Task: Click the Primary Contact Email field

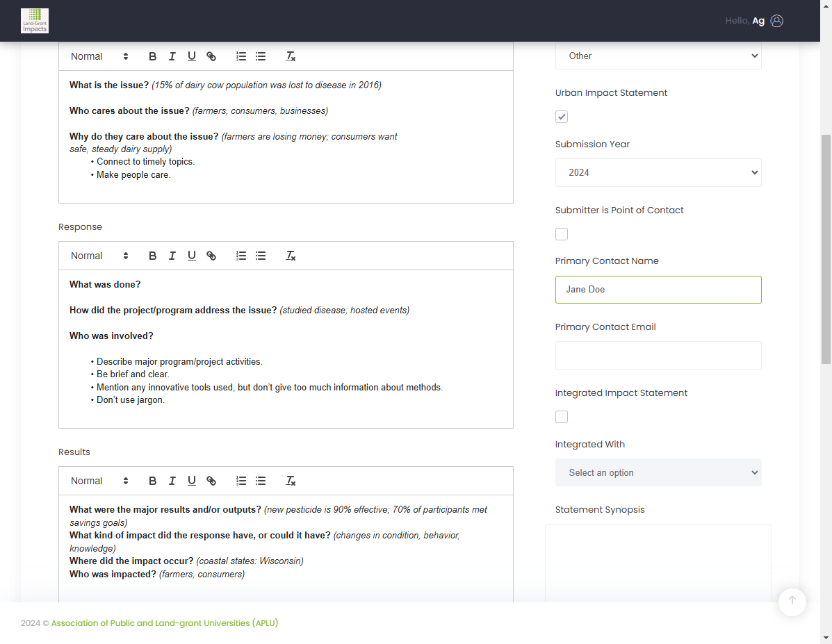Action: coord(658,356)
